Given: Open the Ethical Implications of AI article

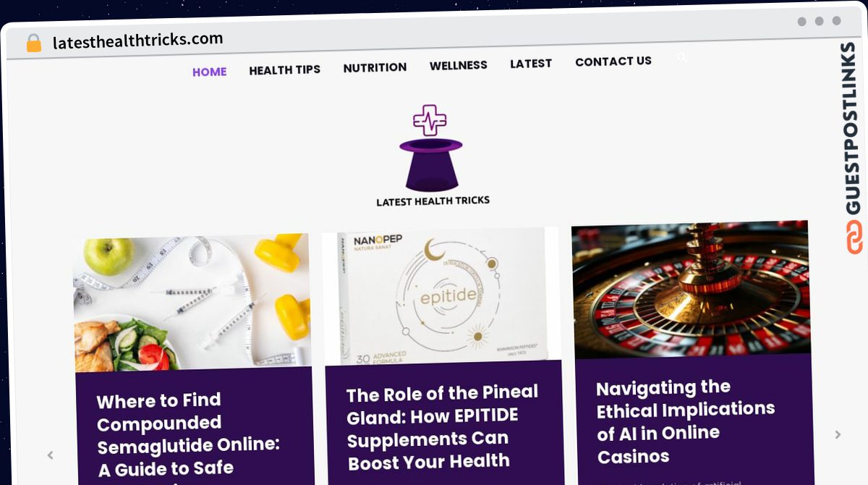Looking at the screenshot, I should (685, 421).
